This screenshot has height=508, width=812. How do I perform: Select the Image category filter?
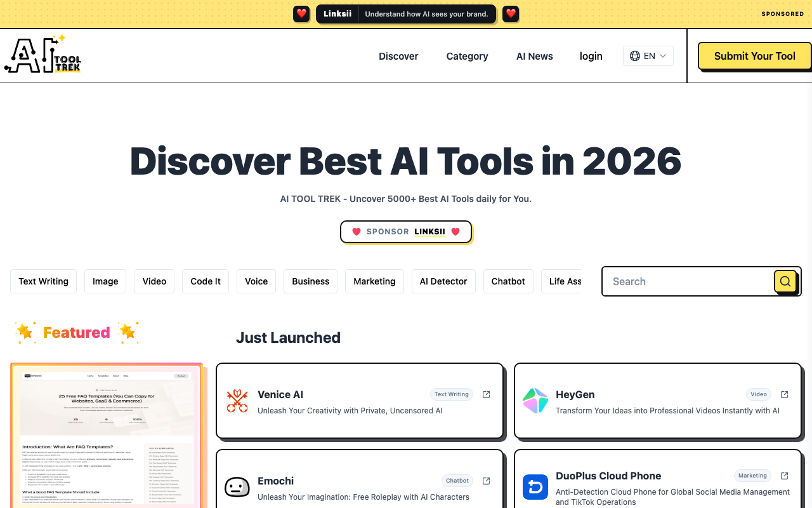105,281
